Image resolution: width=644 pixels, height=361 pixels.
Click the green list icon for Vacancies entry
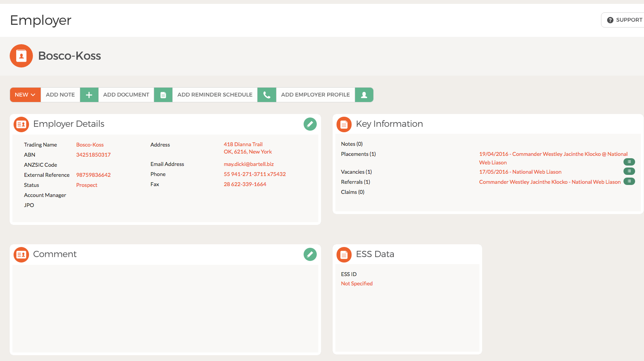tap(629, 171)
